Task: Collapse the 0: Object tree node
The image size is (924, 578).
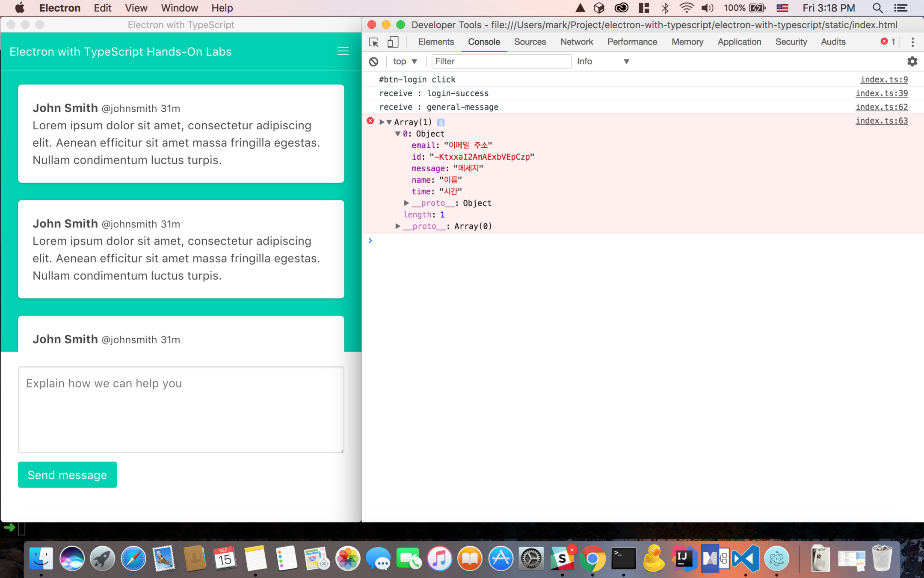Action: pyautogui.click(x=397, y=134)
